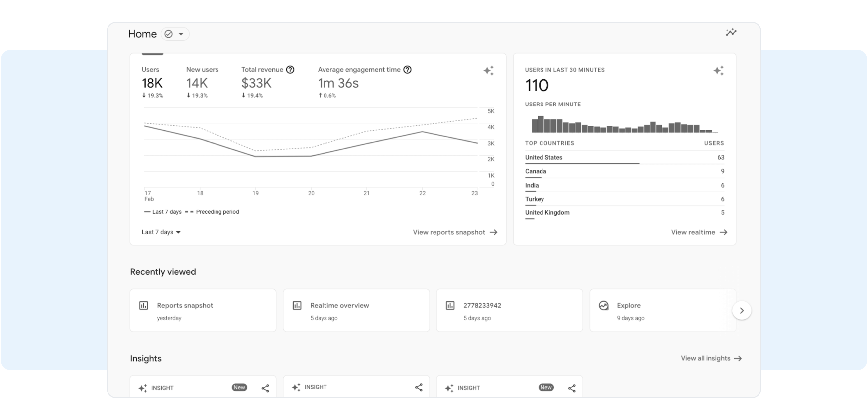The image size is (868, 419).
Task: Open the sparkle insights icon on the users chart card
Action: click(x=488, y=71)
